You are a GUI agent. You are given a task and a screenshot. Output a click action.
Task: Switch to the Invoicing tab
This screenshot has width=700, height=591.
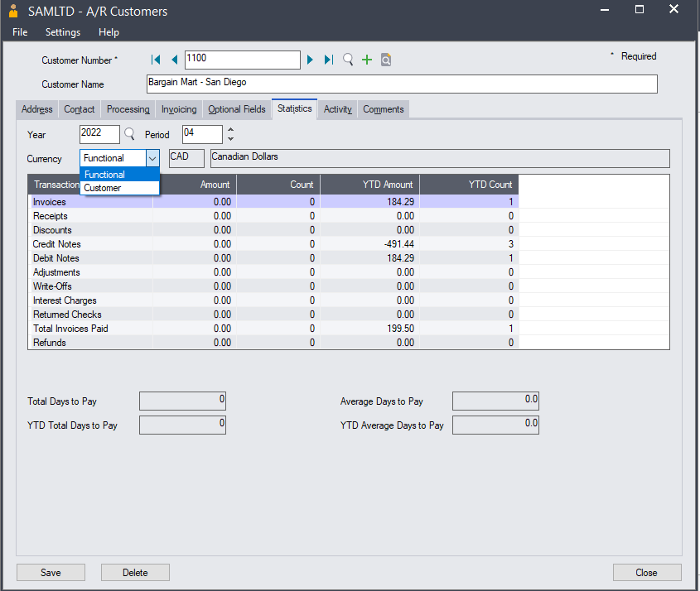pyautogui.click(x=179, y=109)
